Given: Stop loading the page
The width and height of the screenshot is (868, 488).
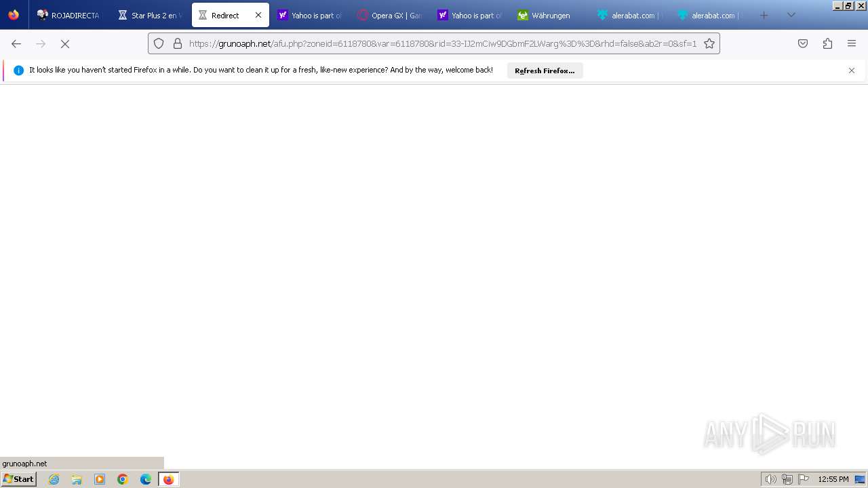Looking at the screenshot, I should pos(65,43).
